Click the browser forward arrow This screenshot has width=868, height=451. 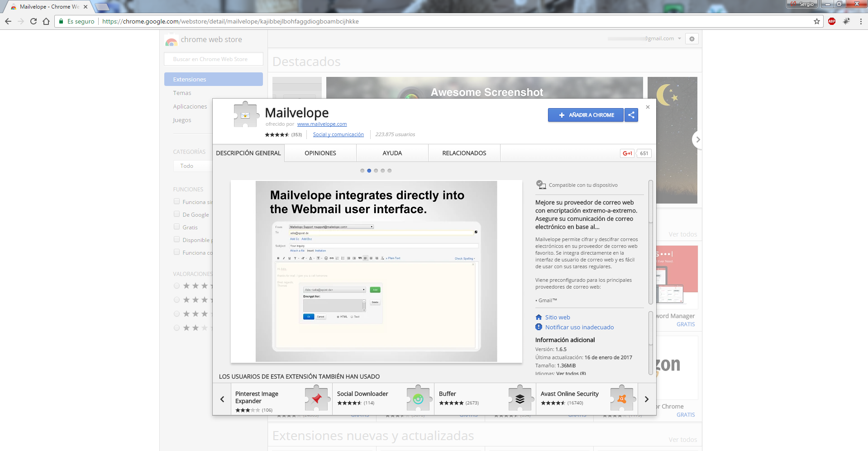point(21,21)
